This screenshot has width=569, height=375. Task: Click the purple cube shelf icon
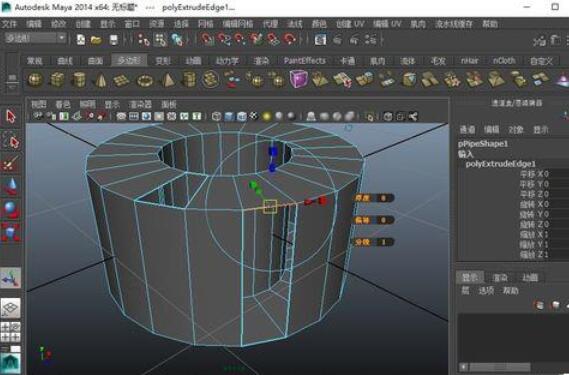click(x=299, y=79)
